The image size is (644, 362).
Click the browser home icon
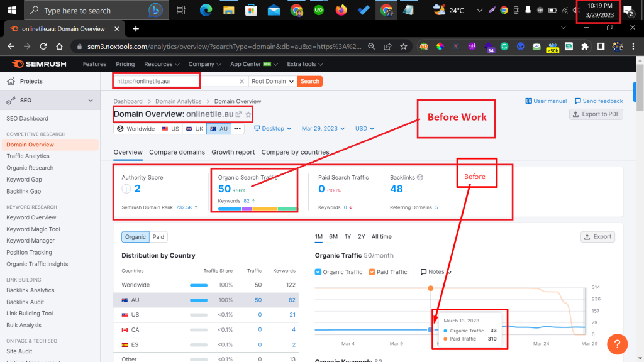click(59, 47)
